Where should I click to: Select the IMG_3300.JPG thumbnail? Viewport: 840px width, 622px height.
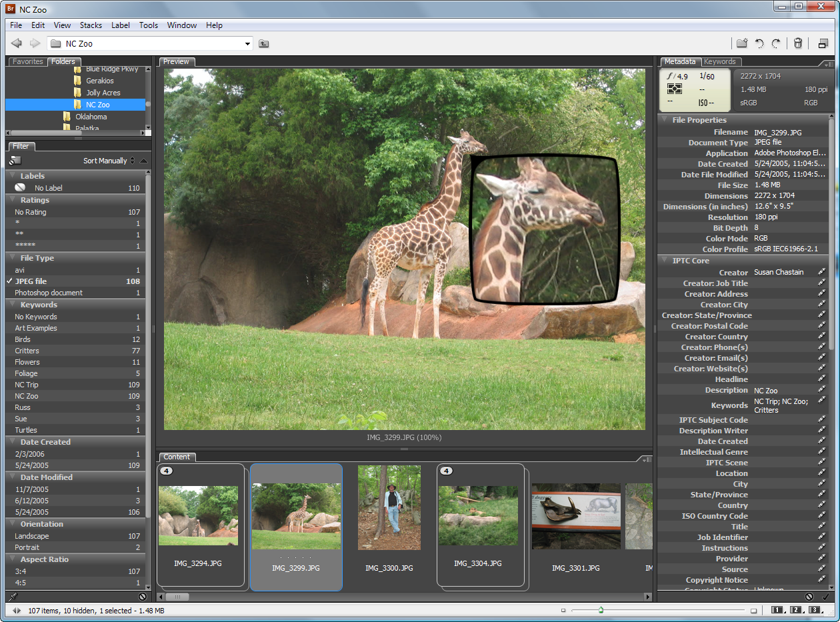pyautogui.click(x=389, y=508)
